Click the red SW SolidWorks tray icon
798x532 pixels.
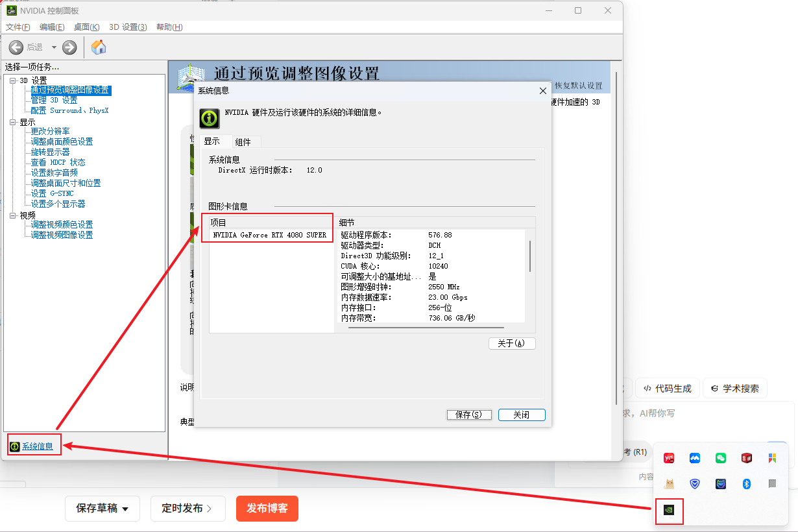[747, 458]
